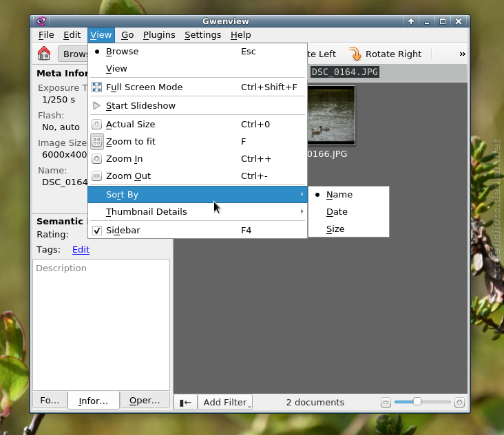The height and width of the screenshot is (435, 504).
Task: Click the Rotate Right toolbar button
Action: tap(385, 54)
